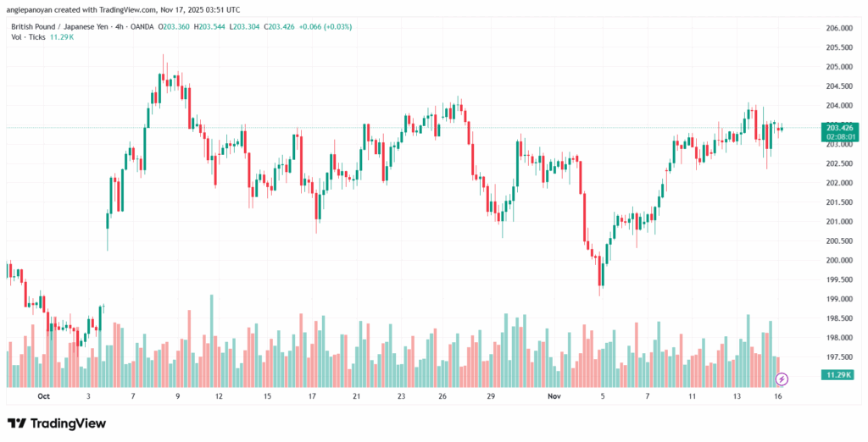
Task: Click the green 203.426 current price label
Action: [837, 127]
